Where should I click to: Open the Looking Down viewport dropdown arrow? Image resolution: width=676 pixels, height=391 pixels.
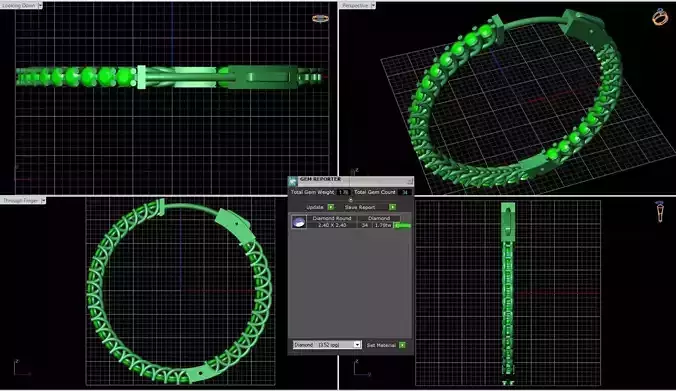[40, 6]
